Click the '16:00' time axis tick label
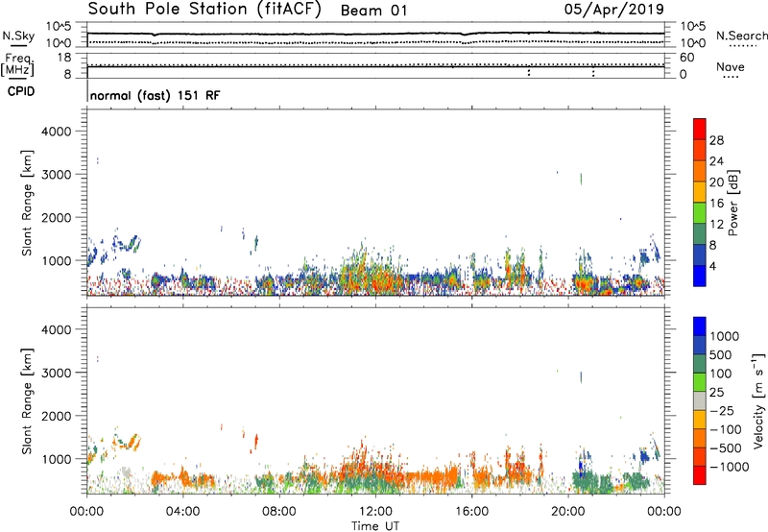The width and height of the screenshot is (768, 532). [x=471, y=512]
